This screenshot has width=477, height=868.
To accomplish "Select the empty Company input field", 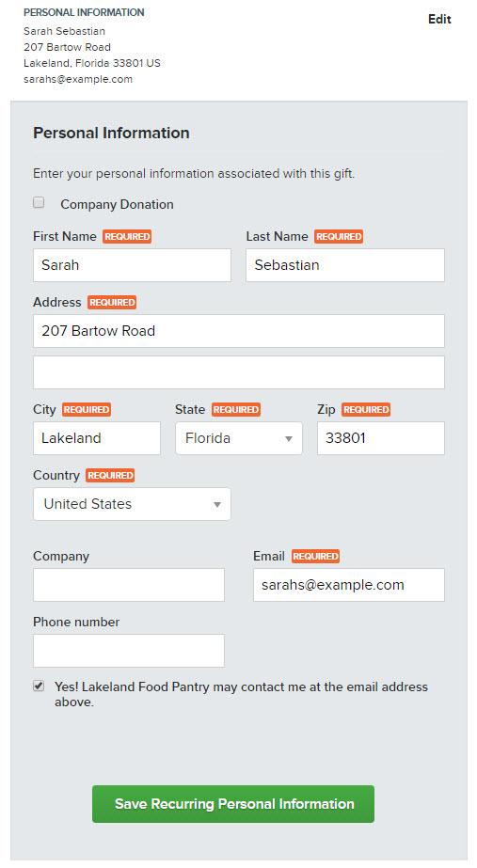I will tap(129, 585).
